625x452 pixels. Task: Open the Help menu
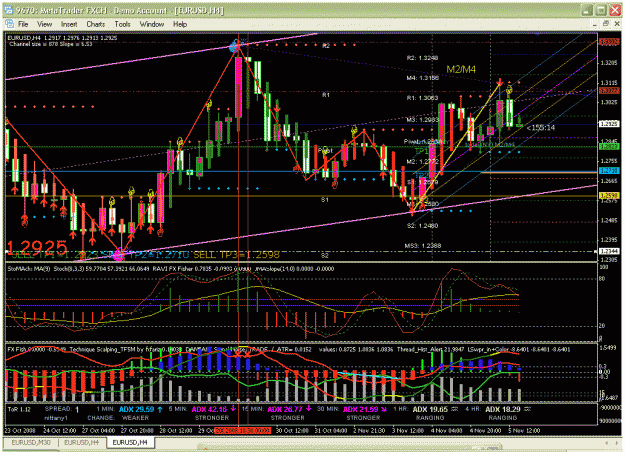(180, 24)
